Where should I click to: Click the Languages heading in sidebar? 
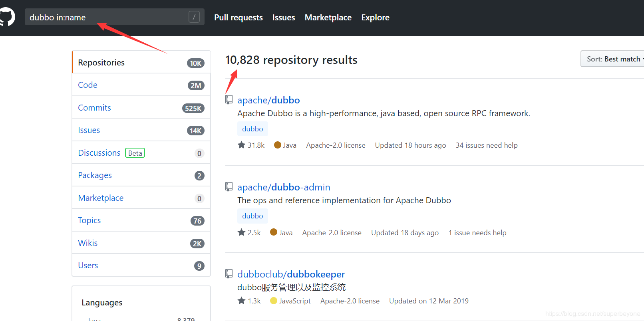[102, 303]
